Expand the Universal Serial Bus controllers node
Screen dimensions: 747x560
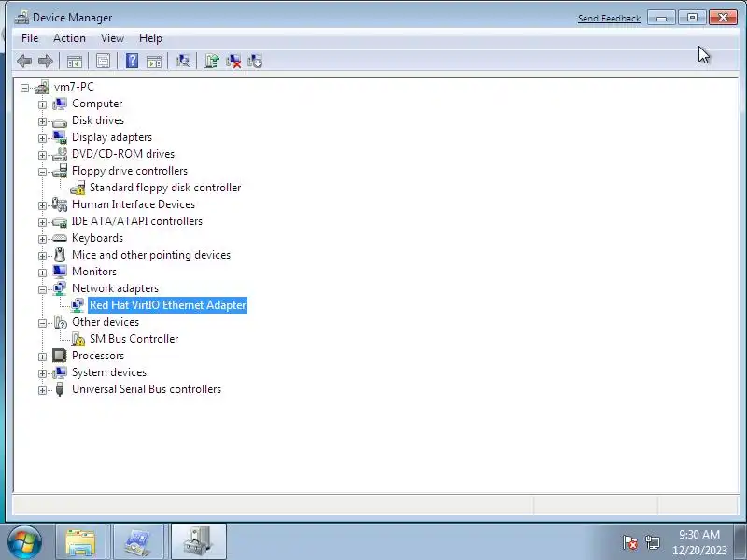pos(42,390)
